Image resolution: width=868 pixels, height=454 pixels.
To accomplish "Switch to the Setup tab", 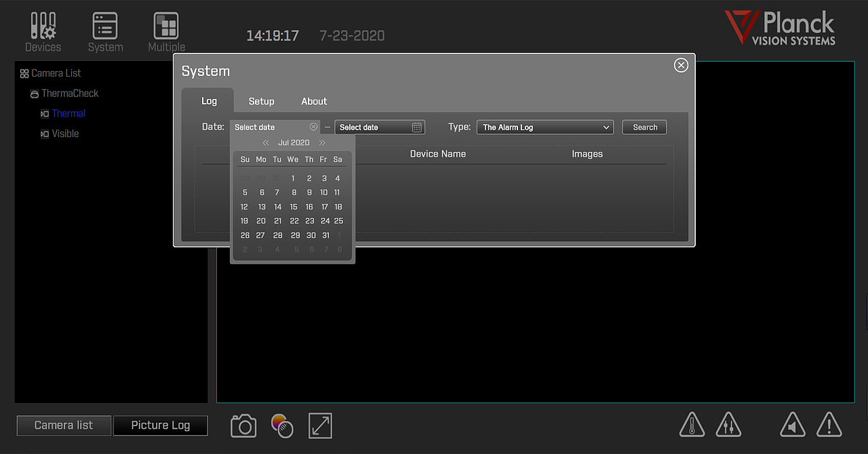I will tap(261, 101).
